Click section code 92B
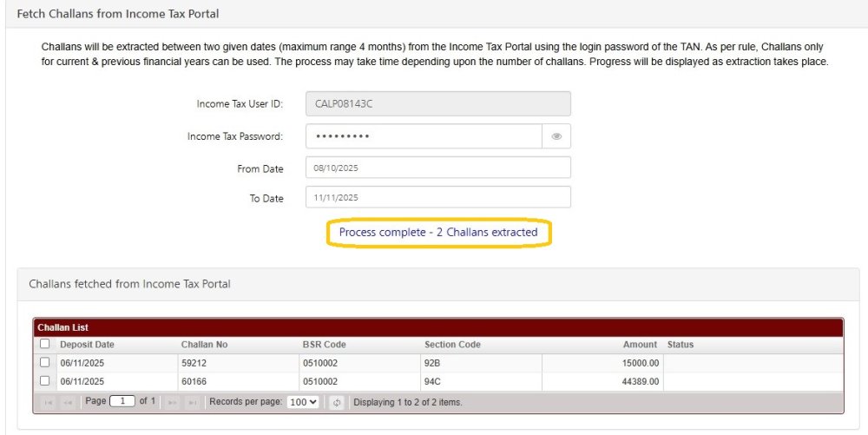Viewport: 868px width, 435px height. click(x=431, y=364)
